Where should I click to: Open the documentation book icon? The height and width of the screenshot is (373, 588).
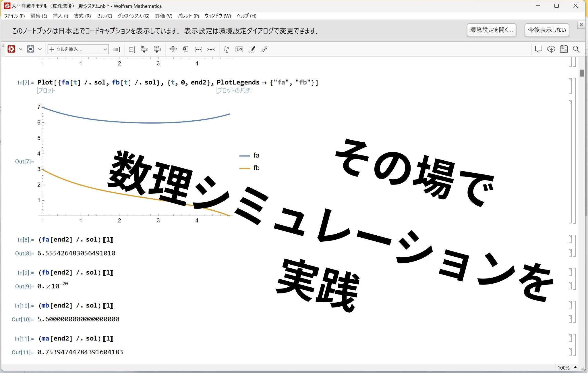564,49
